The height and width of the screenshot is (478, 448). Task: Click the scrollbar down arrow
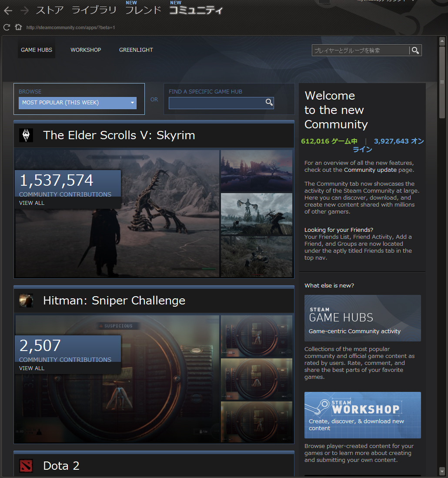pyautogui.click(x=442, y=471)
